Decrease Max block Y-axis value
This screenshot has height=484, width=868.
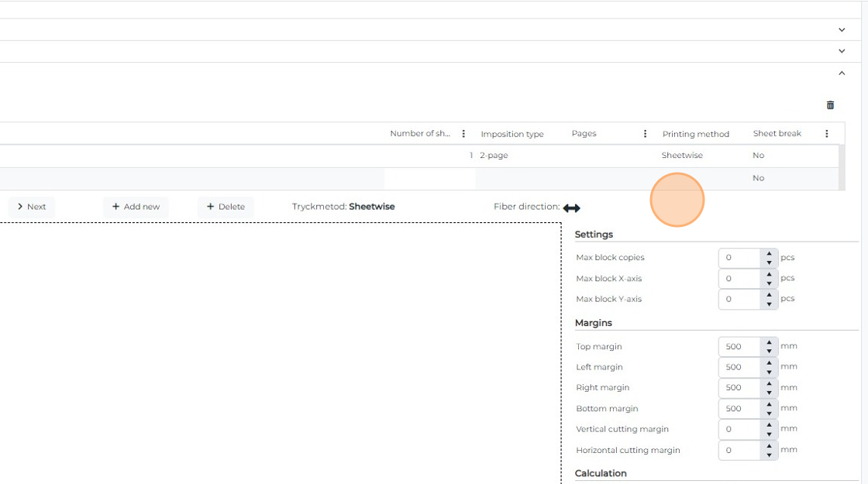coord(769,304)
